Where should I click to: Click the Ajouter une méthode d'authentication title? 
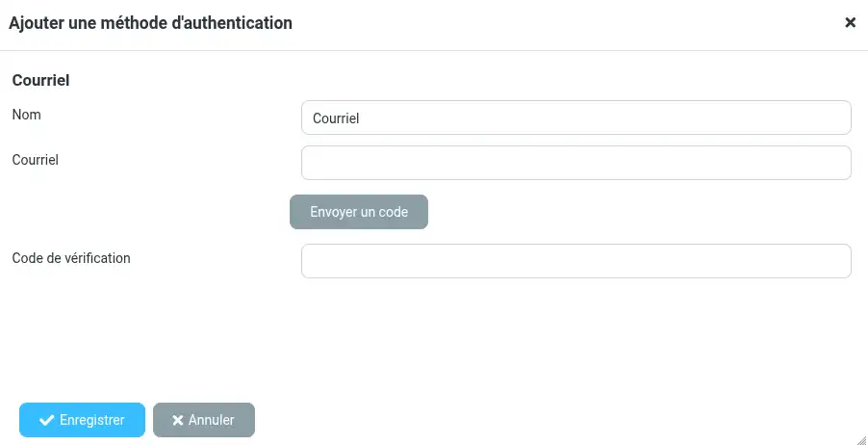151,22
